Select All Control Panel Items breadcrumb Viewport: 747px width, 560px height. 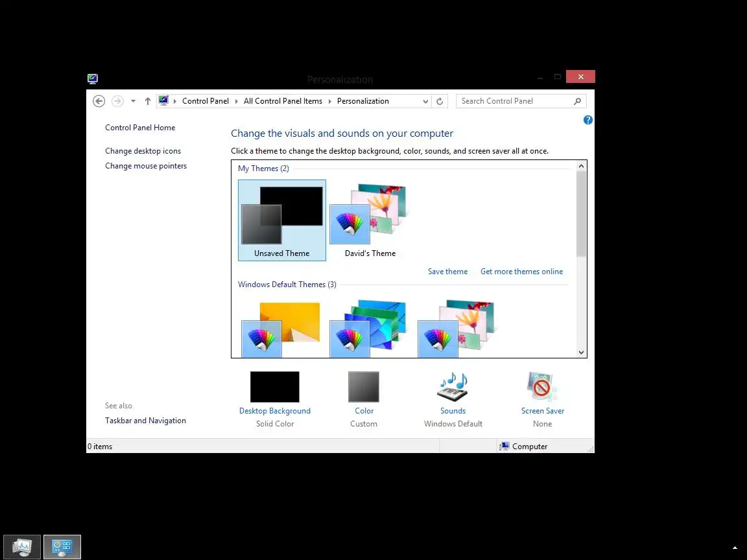click(x=283, y=101)
